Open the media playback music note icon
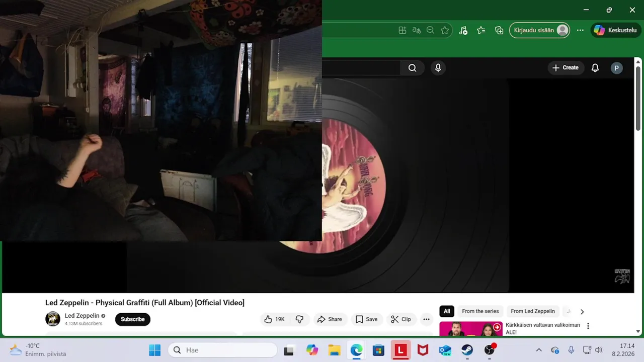Screen dimensions: 644x362 pyautogui.click(x=463, y=30)
